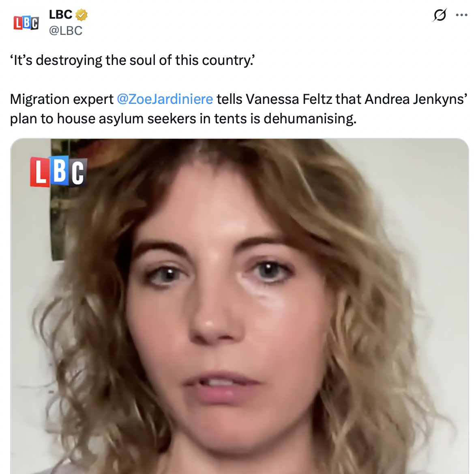
Task: Click 'Andrea Jenkyns'' in the post text
Action: pos(416,99)
